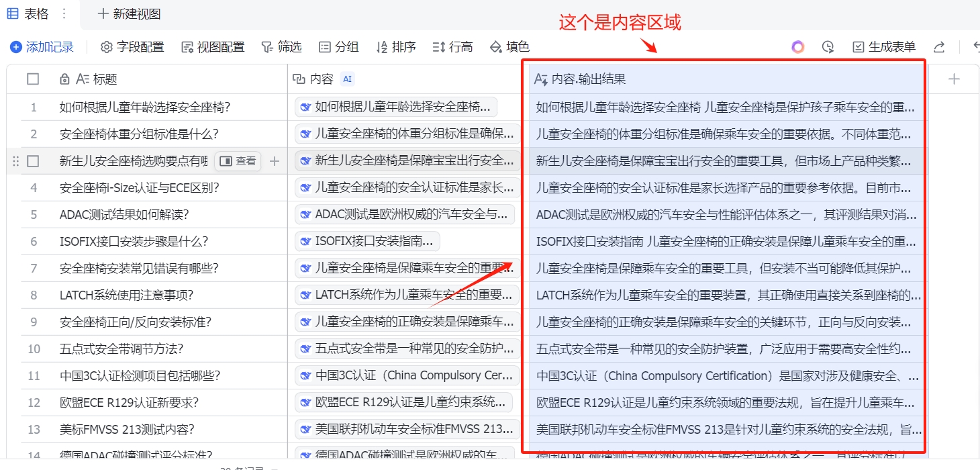Open the 中国3C认证 content chip
The height and width of the screenshot is (470, 980).
(x=407, y=375)
